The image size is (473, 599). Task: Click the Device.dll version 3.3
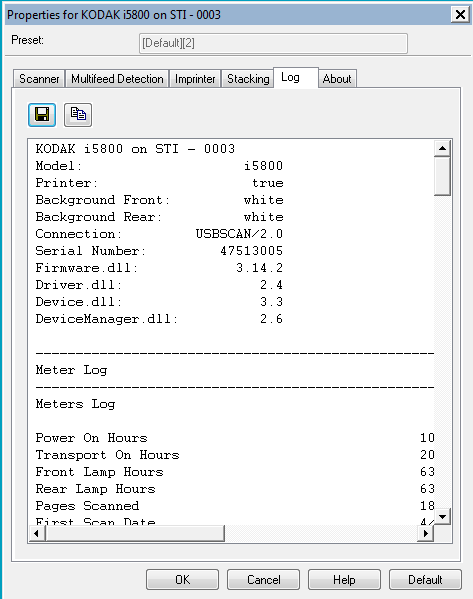click(272, 302)
